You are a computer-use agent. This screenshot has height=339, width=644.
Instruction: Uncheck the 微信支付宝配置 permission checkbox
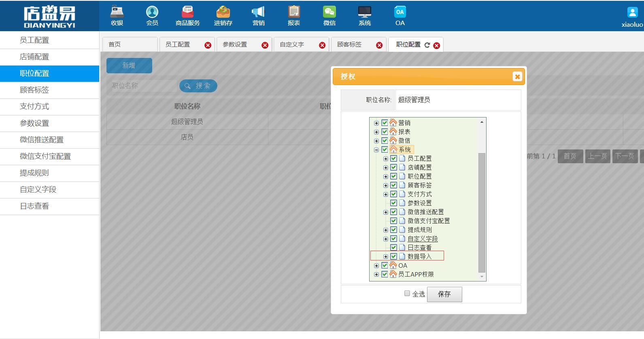tap(393, 220)
